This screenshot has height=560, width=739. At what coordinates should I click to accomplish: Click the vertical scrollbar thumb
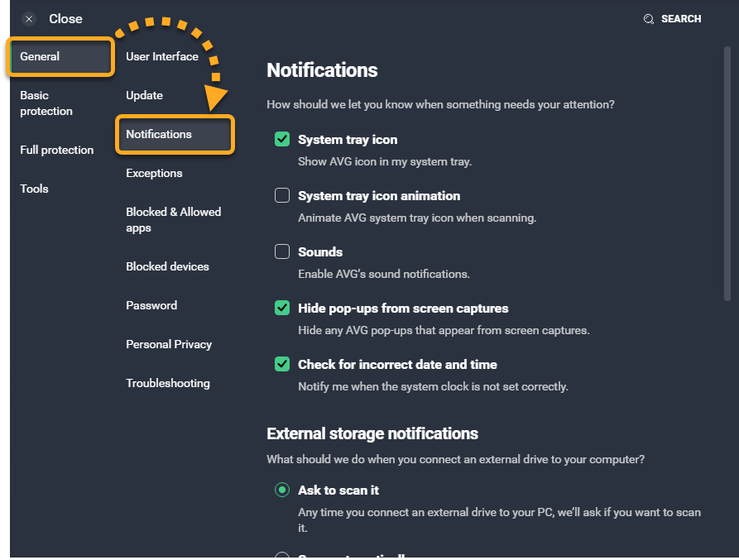tap(727, 174)
